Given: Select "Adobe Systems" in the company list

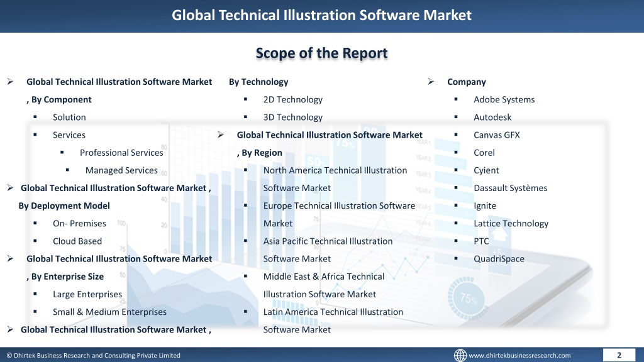Looking at the screenshot, I should coord(504,99).
